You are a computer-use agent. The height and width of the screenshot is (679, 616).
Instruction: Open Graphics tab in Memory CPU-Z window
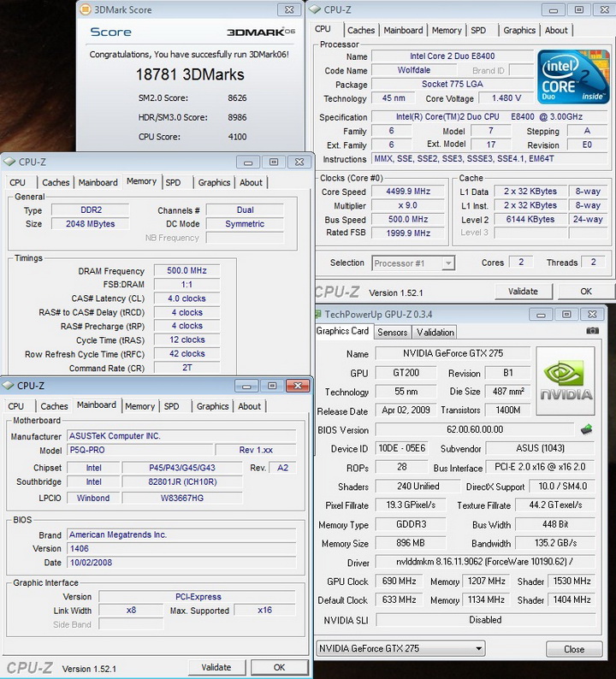coord(214,183)
